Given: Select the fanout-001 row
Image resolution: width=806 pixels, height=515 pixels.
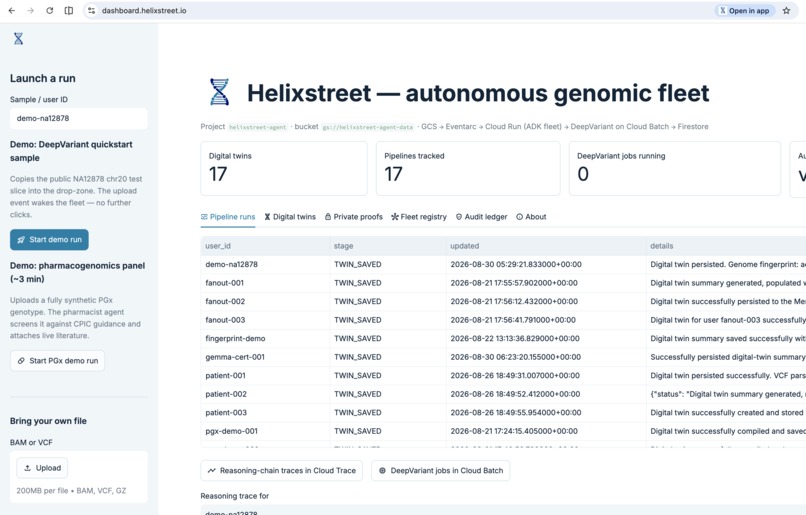Looking at the screenshot, I should pos(503,283).
